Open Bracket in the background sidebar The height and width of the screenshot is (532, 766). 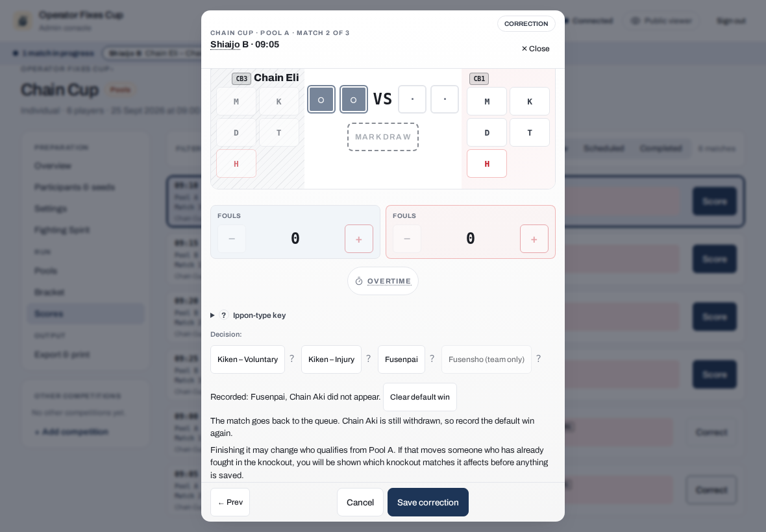coord(49,293)
